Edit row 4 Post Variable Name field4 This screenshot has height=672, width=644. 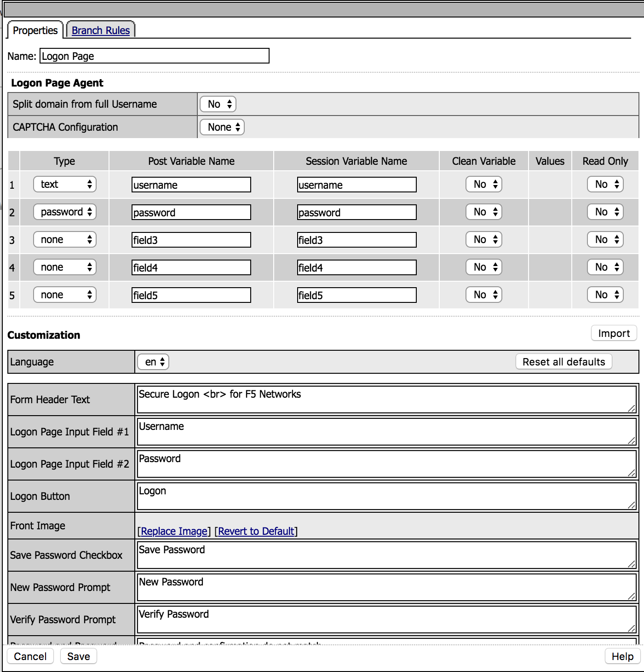point(191,267)
